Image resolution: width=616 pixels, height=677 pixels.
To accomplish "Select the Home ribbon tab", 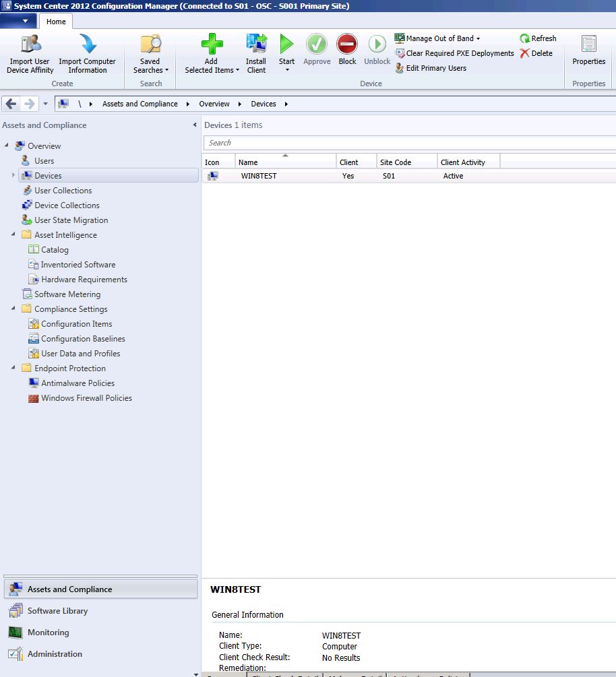I will point(56,22).
